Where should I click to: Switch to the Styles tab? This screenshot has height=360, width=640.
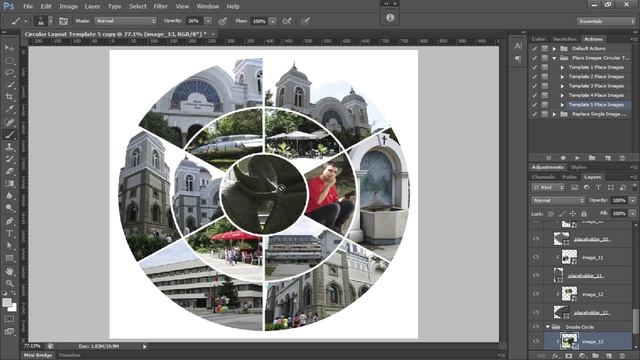pyautogui.click(x=578, y=167)
